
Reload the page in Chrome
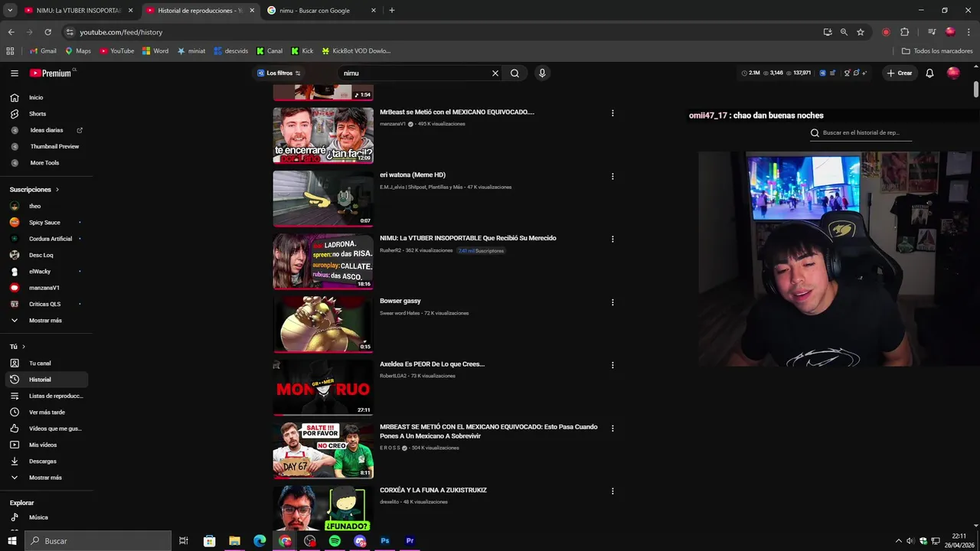[47, 32]
